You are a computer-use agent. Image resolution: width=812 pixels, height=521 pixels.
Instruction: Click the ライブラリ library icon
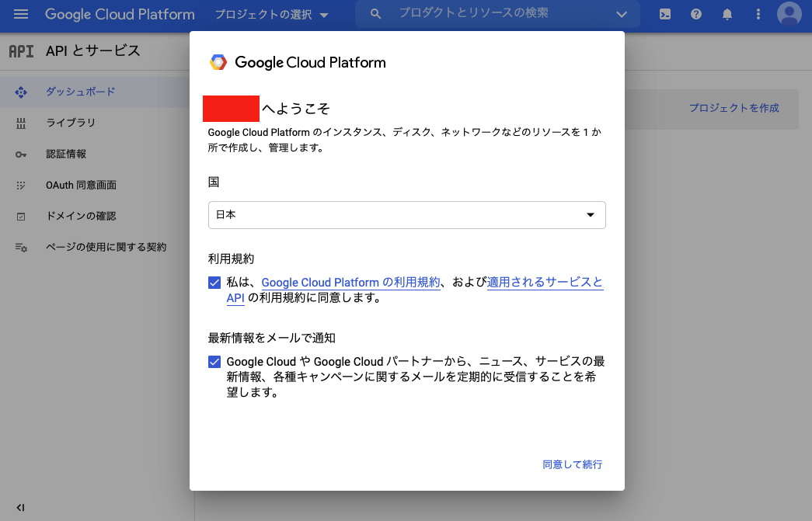21,123
